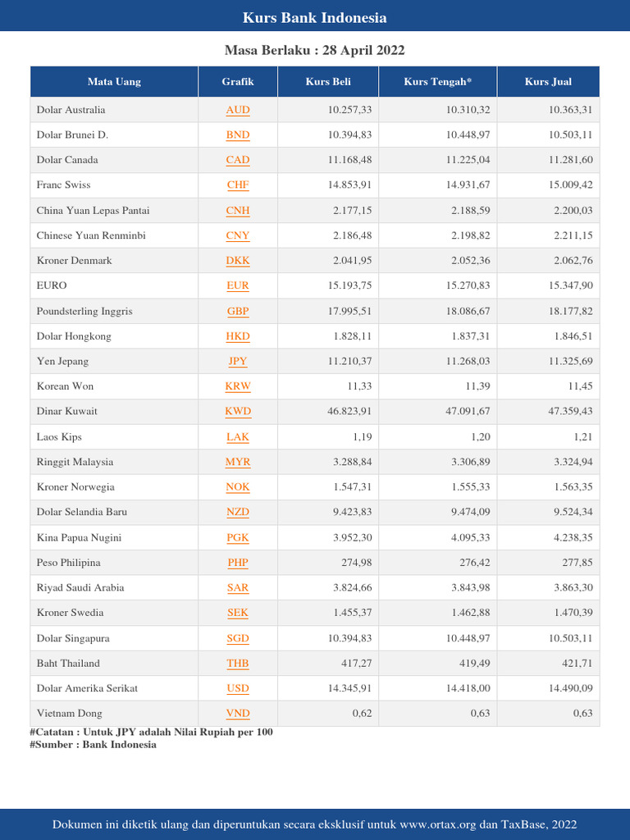
Task: Select the CNH chart link
Action: coord(238,211)
